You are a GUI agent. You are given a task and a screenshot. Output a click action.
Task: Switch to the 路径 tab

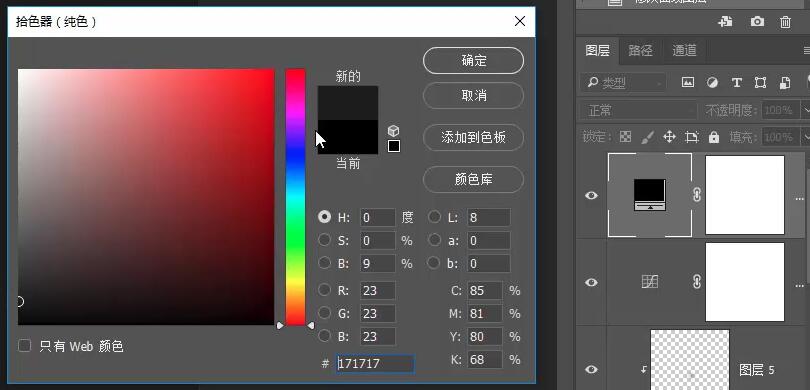pyautogui.click(x=641, y=51)
